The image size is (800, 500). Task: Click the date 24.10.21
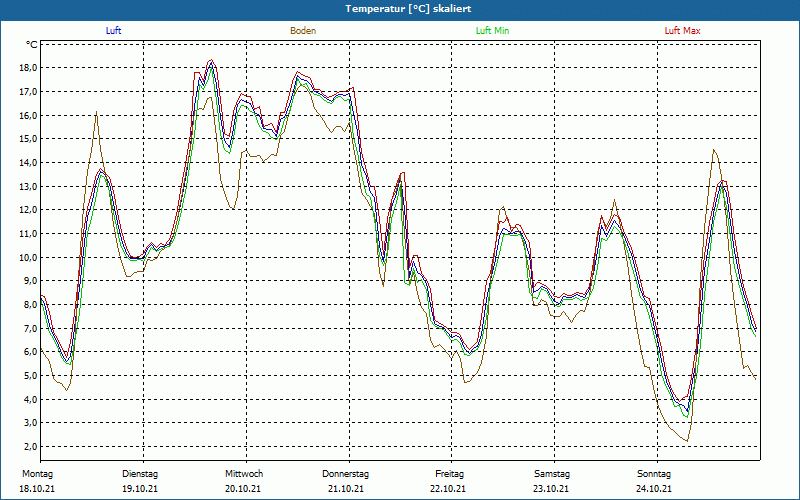654,489
